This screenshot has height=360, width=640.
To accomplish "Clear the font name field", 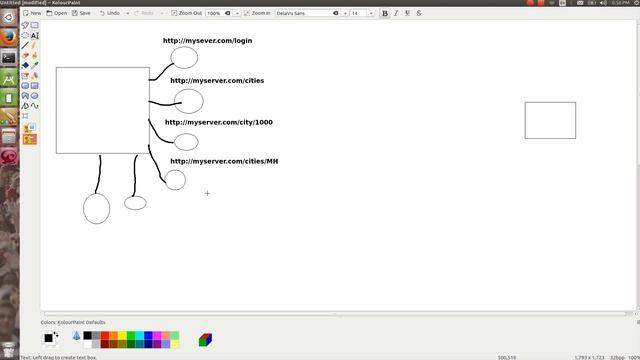I will 336,13.
